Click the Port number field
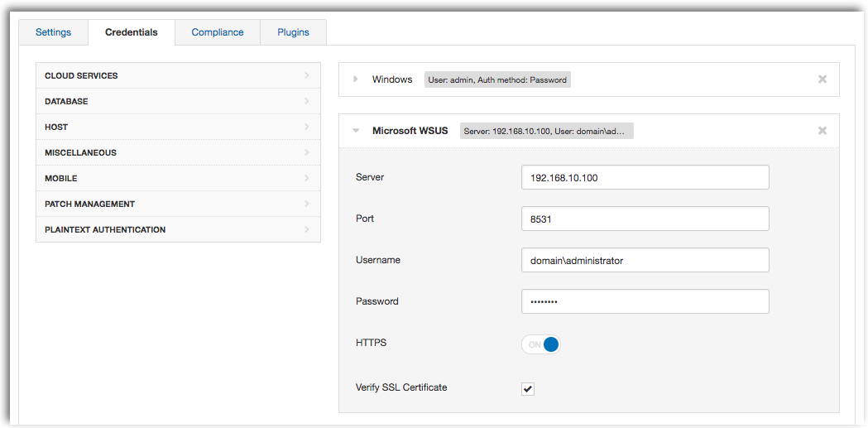The height and width of the screenshot is (428, 868). pyautogui.click(x=645, y=219)
